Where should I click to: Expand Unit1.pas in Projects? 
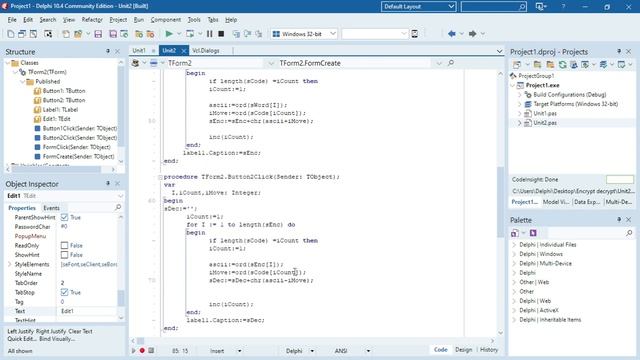pyautogui.click(x=520, y=113)
